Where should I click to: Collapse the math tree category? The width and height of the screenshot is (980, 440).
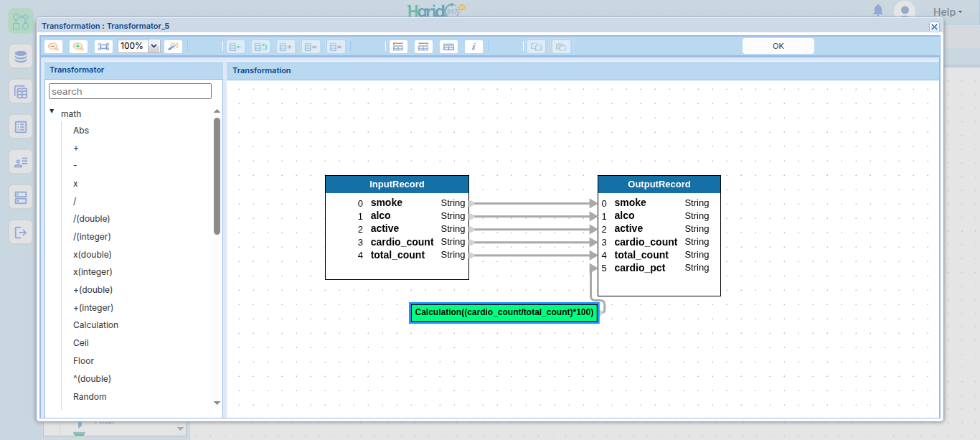click(52, 111)
